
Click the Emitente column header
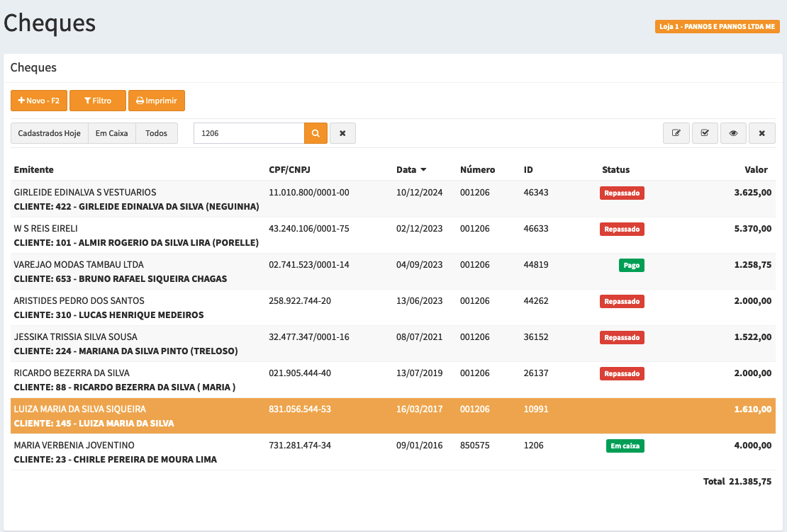[33, 170]
